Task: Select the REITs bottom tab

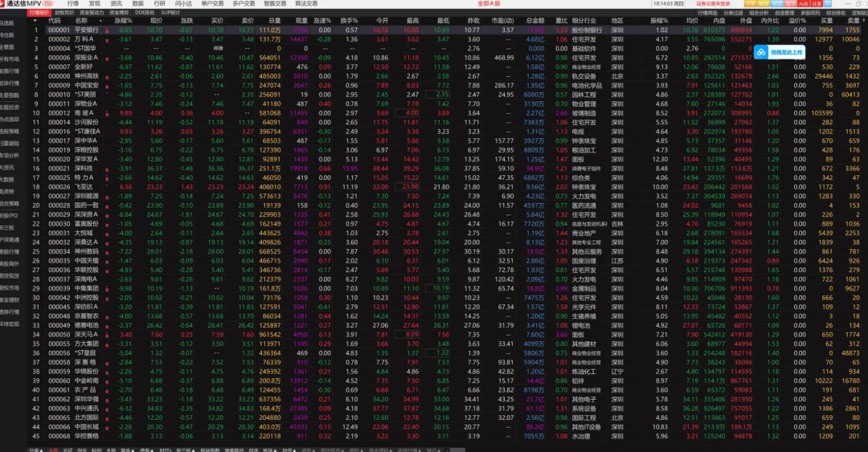Action: pos(165,450)
